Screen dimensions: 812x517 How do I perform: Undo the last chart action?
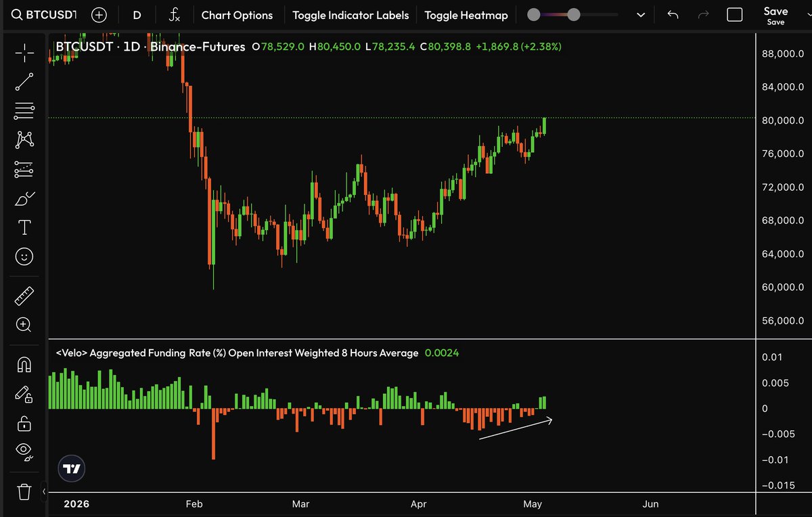(673, 15)
